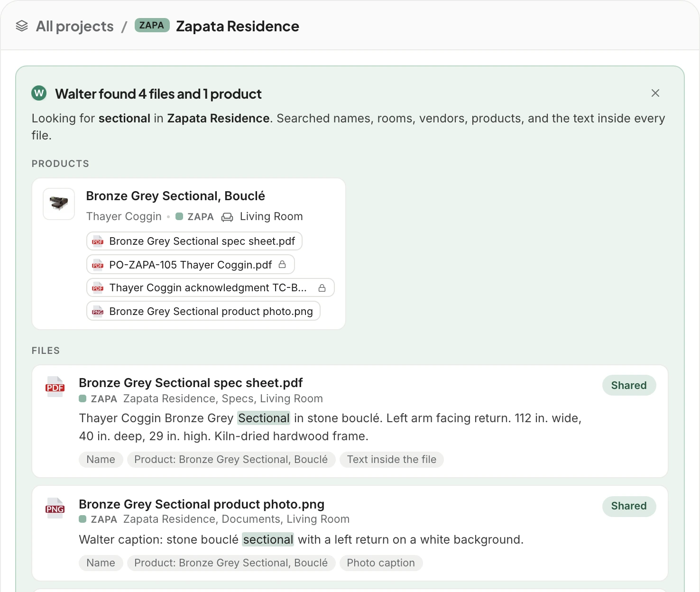
Task: Click the PDF icon on the acknowledgment chip
Action: pos(98,287)
